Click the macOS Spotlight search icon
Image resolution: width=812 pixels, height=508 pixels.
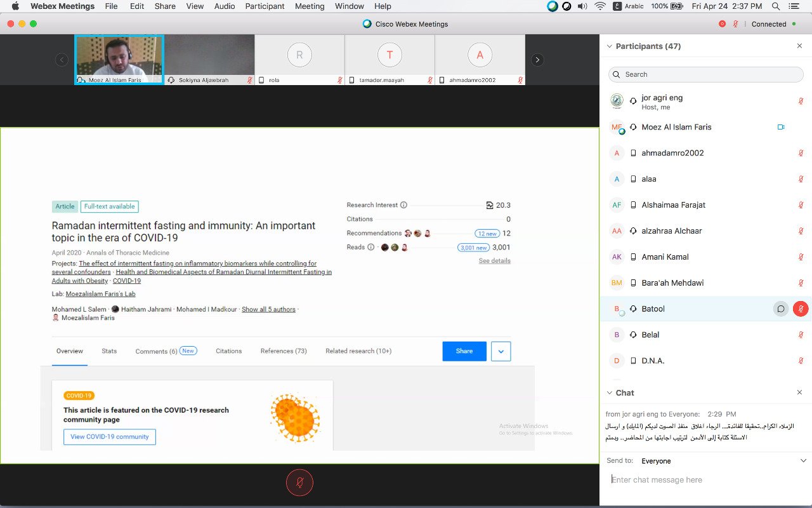(x=775, y=6)
